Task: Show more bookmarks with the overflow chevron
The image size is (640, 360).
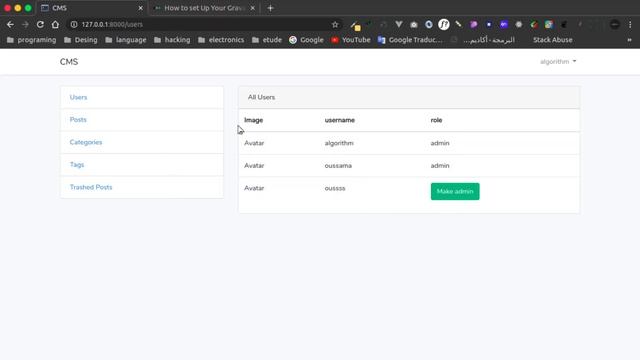Action: tap(629, 40)
